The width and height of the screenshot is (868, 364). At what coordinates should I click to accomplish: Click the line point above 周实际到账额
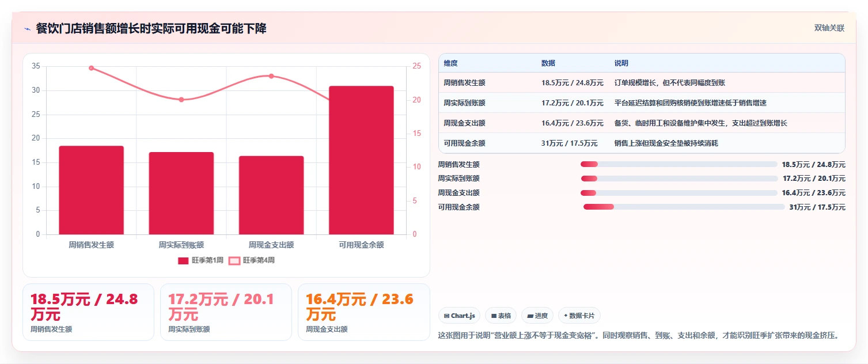[x=181, y=100]
